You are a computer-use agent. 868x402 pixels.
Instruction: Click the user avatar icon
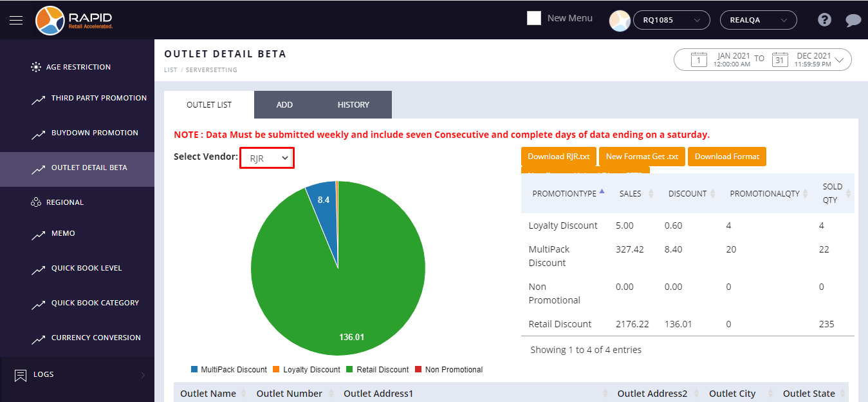click(620, 21)
